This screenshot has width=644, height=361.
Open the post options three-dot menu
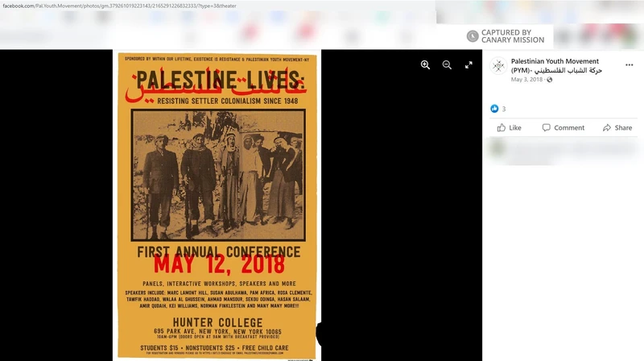[629, 64]
